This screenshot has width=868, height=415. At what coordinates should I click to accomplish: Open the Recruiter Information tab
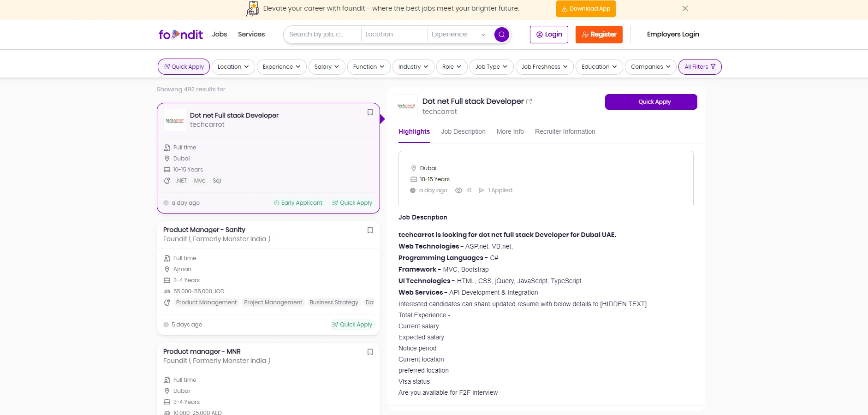click(565, 132)
